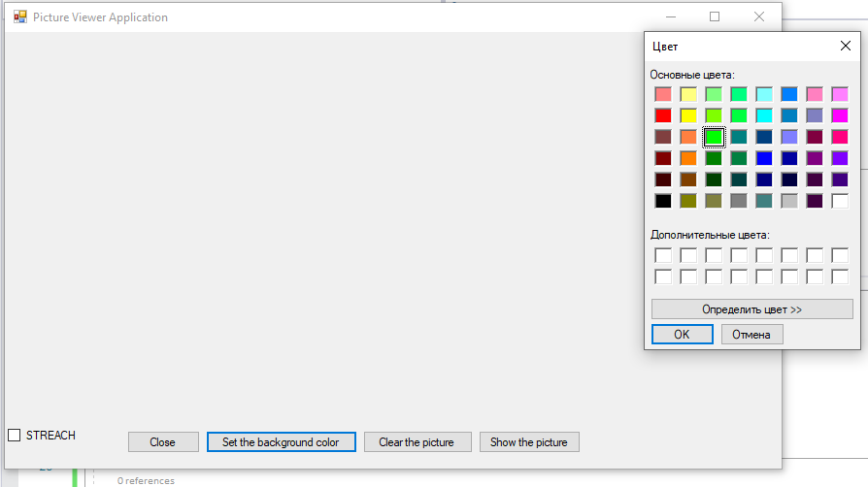Screen dimensions: 868x487
Task: Click Set the background color button
Action: point(282,442)
